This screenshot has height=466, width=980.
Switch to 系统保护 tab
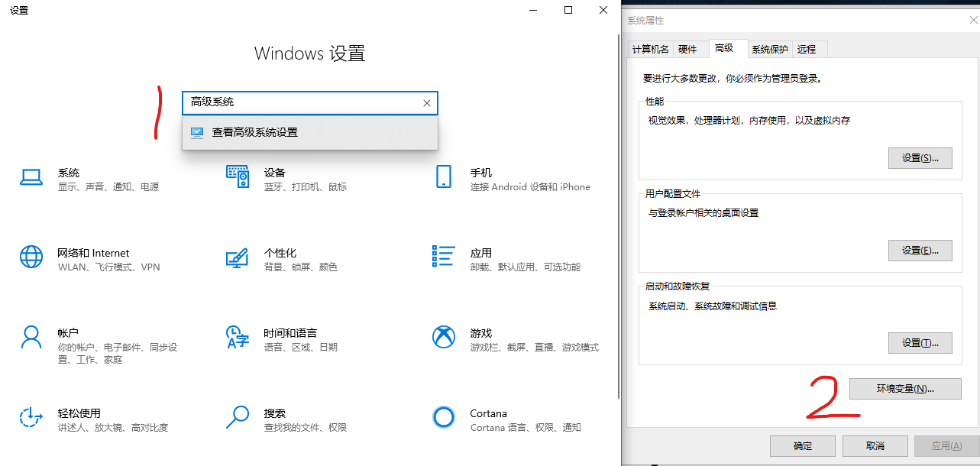(x=770, y=49)
